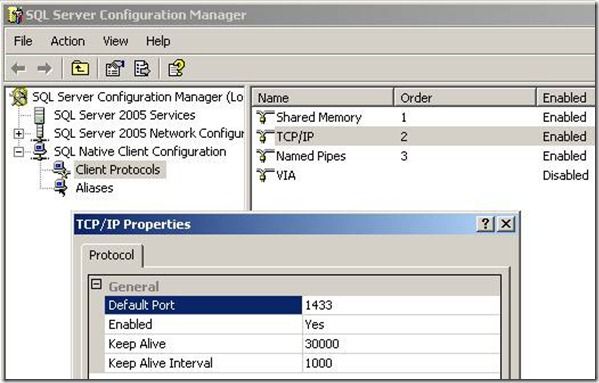Click the root node icon in tree
Image resolution: width=599 pixels, height=383 pixels.
pos(19,97)
